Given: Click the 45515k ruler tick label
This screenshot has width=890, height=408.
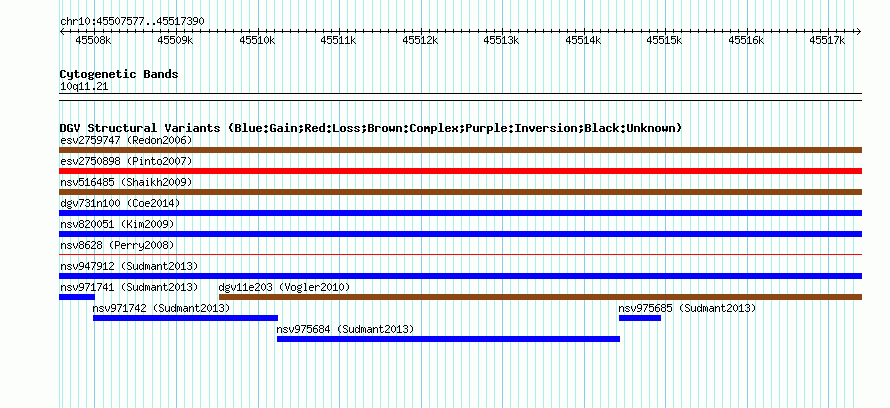Looking at the screenshot, I should point(665,40).
